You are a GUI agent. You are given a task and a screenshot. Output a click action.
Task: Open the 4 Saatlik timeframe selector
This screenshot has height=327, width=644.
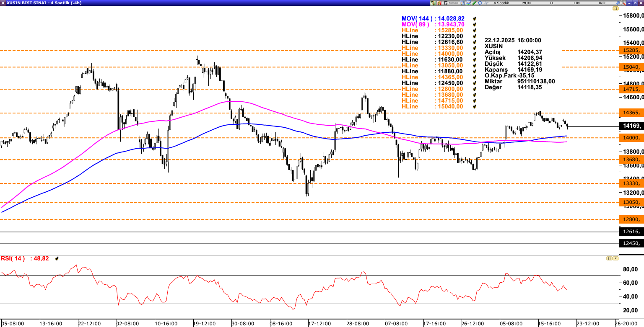coord(501,3)
